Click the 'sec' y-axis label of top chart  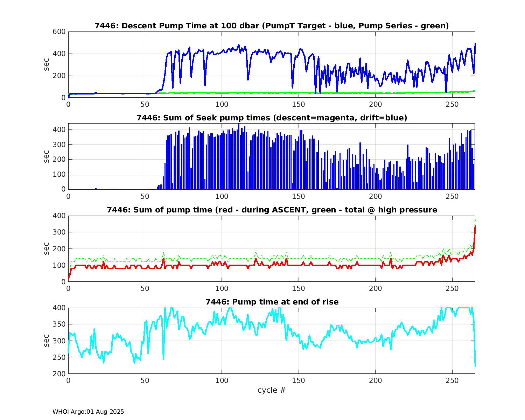point(47,65)
